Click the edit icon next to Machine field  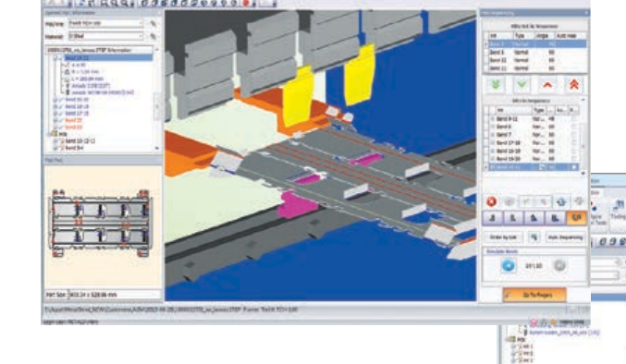click(x=153, y=23)
